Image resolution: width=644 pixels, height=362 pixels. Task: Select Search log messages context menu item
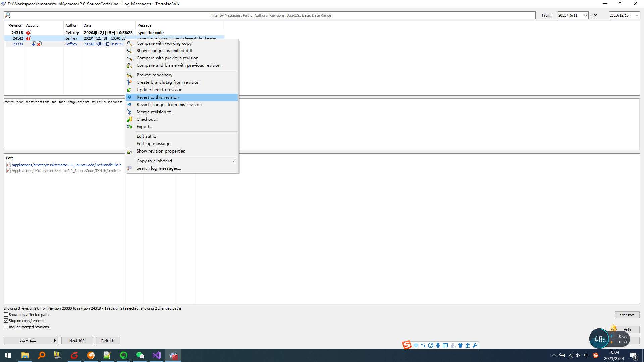pos(159,168)
